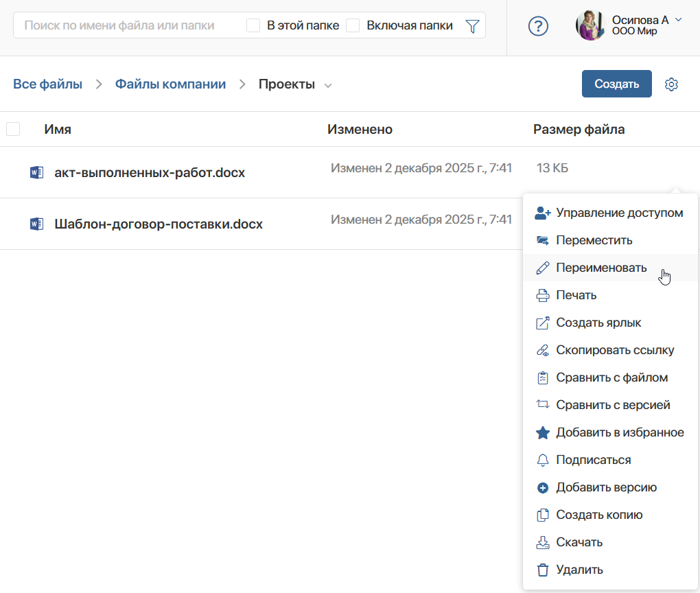The height and width of the screenshot is (593, 700).
Task: Click the star icon for Добавить в избранное
Action: point(542,432)
